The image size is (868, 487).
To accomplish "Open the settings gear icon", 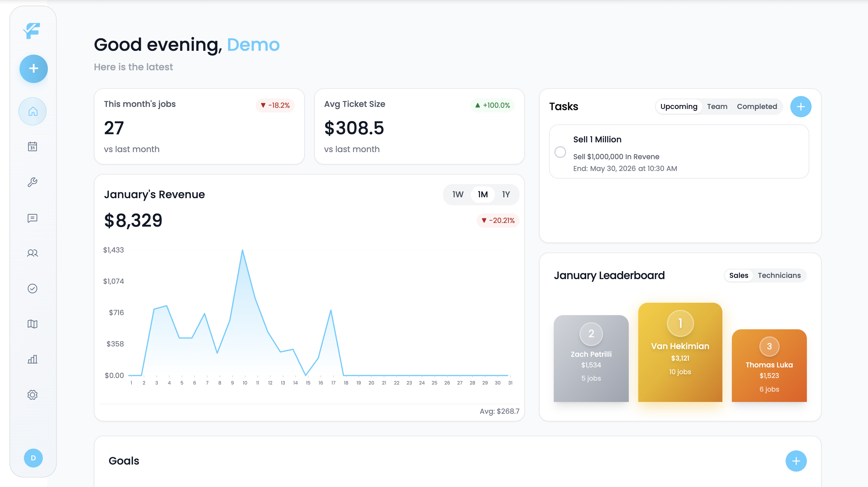I will 33,395.
